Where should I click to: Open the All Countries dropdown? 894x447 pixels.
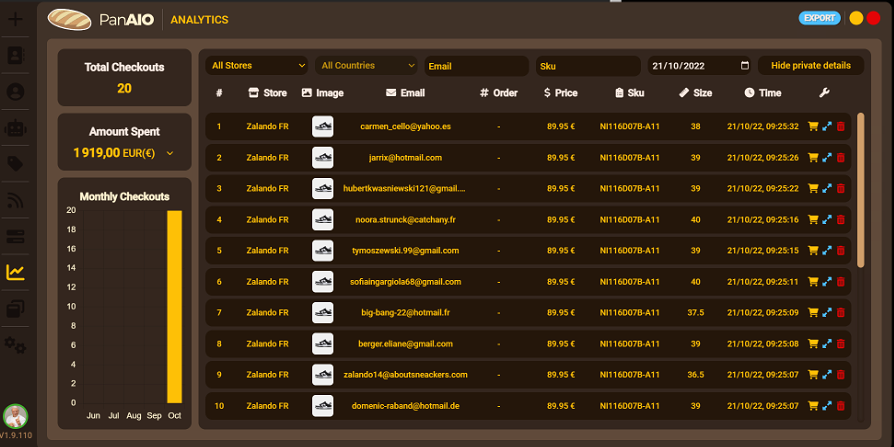(x=366, y=66)
